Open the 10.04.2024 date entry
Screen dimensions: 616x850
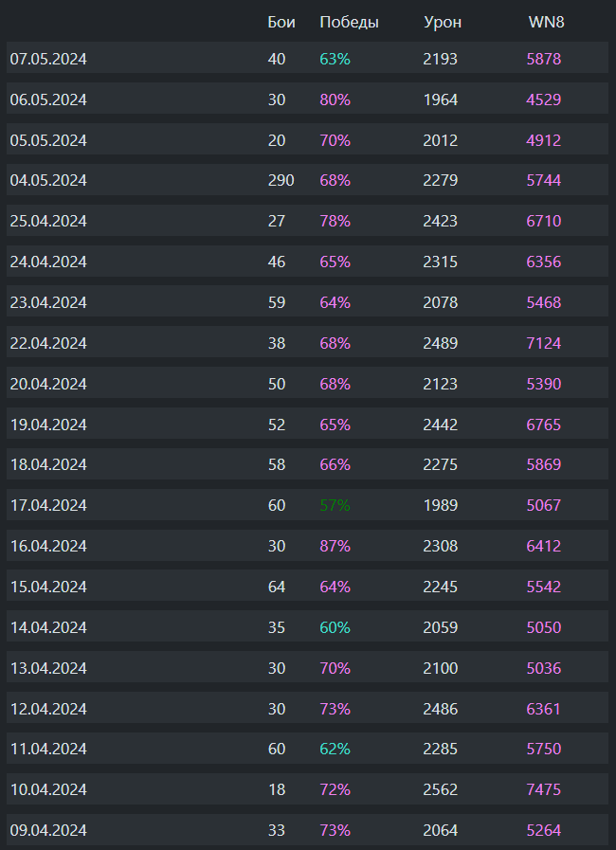tap(48, 789)
